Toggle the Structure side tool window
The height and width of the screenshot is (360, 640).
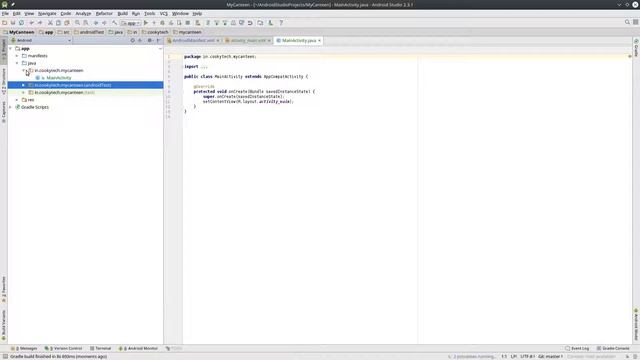pos(4,81)
